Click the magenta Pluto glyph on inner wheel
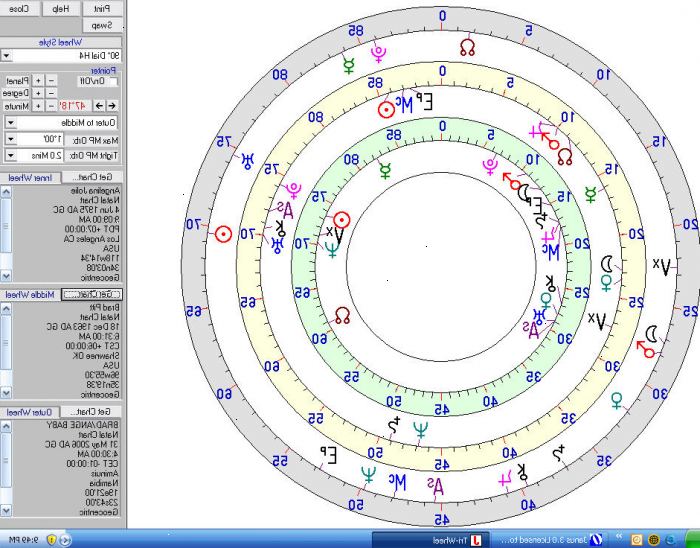Screen dimensions: 700x548 pyautogui.click(x=490, y=166)
